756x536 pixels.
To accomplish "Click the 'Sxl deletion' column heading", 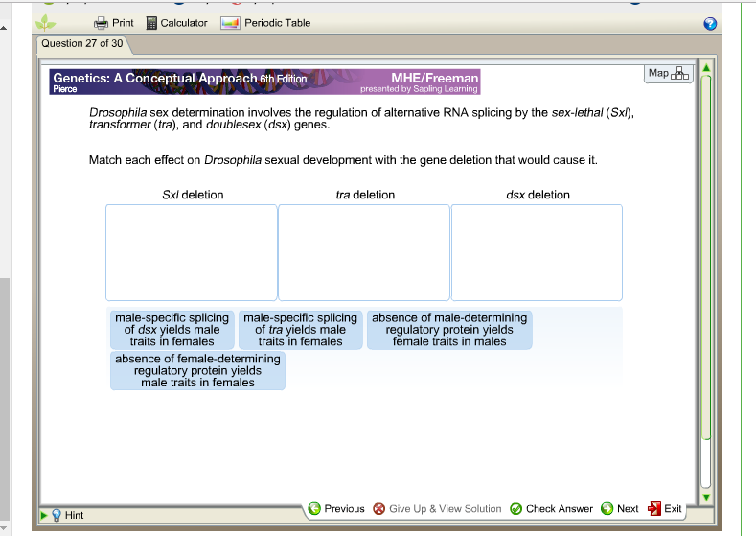I will [193, 195].
